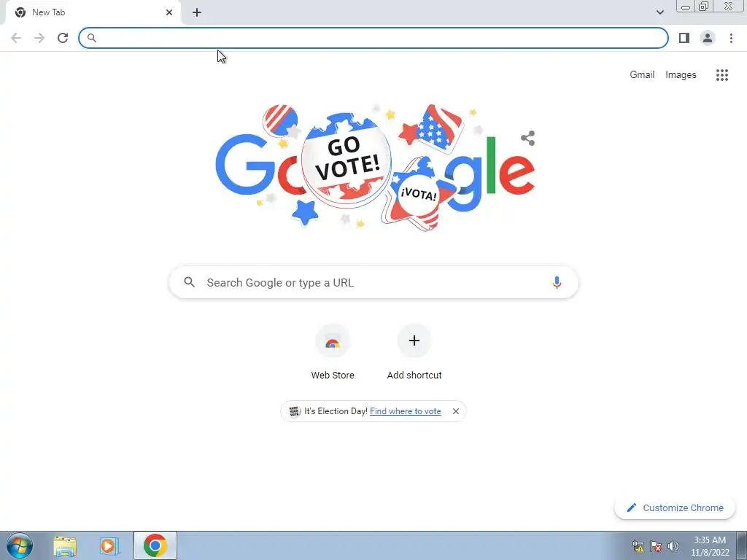
Task: Open the Web Store shortcut
Action: [333, 352]
